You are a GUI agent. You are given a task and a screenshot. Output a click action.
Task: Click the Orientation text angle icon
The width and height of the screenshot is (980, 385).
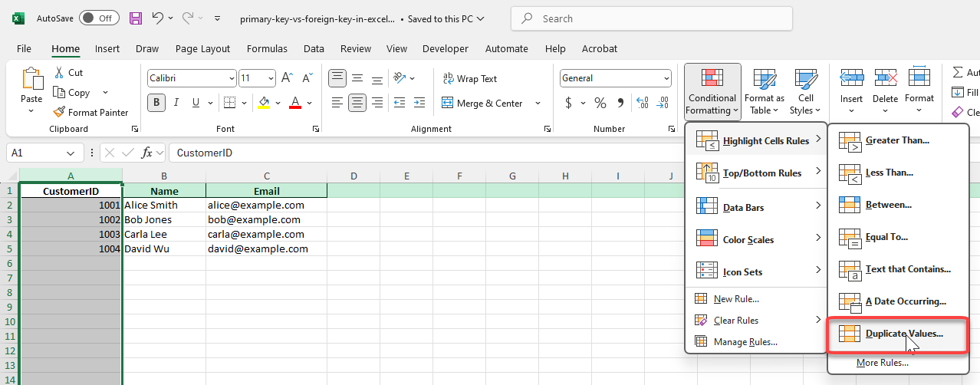pyautogui.click(x=399, y=78)
